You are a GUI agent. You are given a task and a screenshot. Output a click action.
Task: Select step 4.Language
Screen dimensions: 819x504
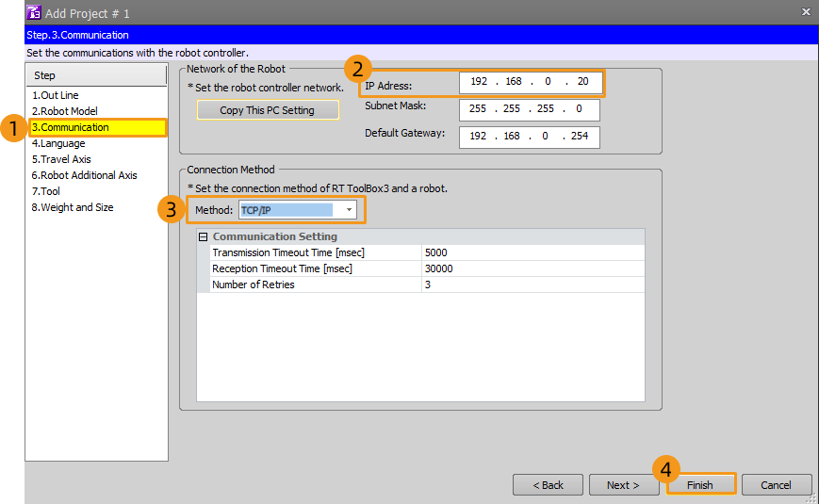[58, 143]
